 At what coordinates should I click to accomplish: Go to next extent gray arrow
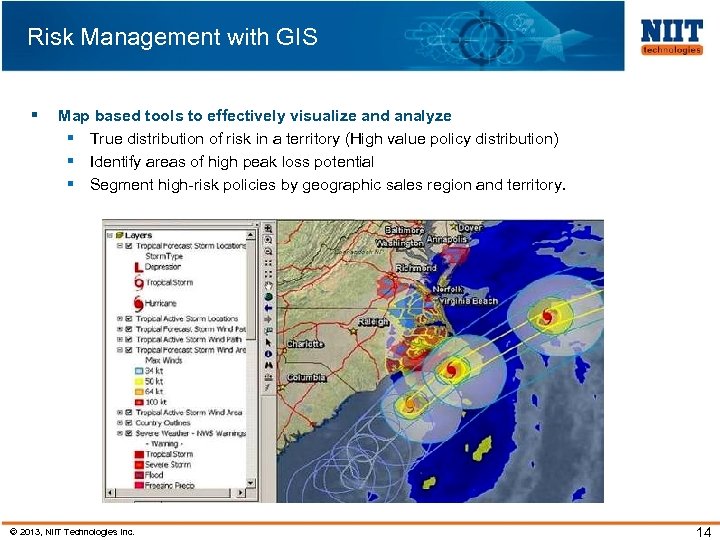[269, 320]
